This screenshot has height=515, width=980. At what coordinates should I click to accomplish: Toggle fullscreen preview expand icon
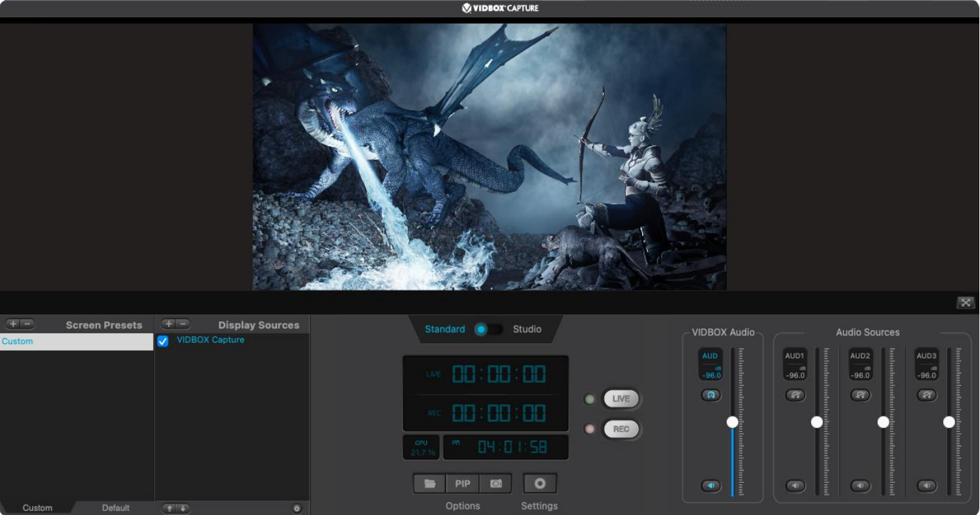pos(966,302)
